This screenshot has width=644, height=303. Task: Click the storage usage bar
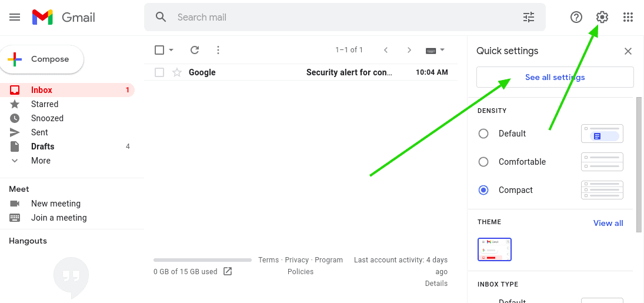(202, 260)
